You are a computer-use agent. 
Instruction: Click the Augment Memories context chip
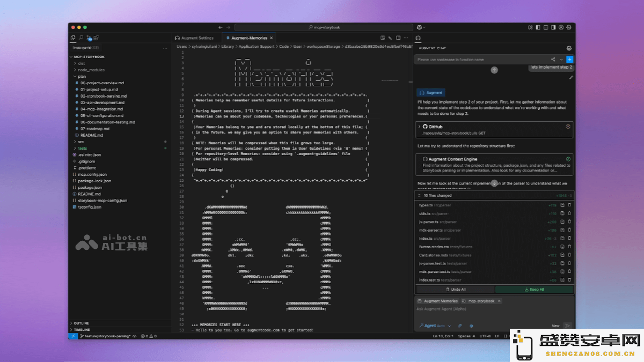pos(438,301)
